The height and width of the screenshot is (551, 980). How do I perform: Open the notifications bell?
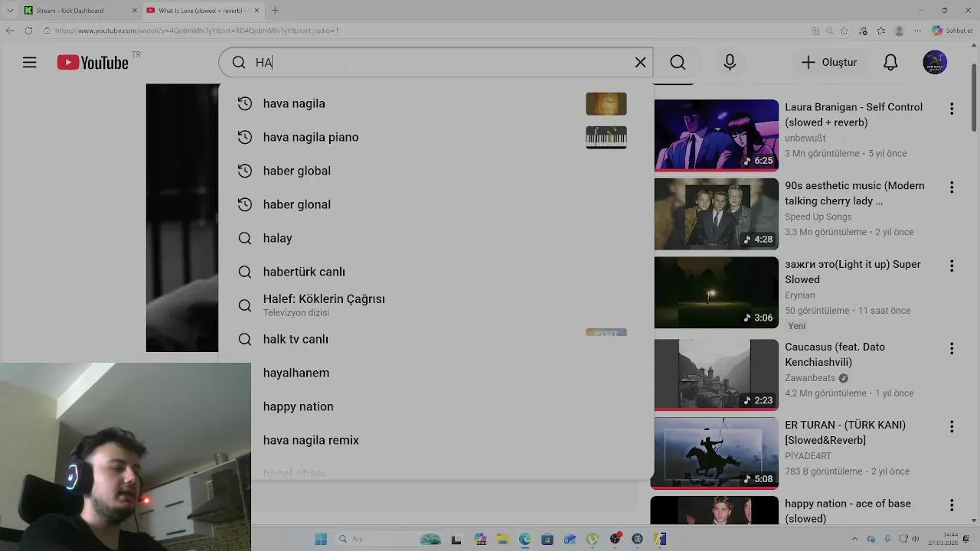point(890,63)
